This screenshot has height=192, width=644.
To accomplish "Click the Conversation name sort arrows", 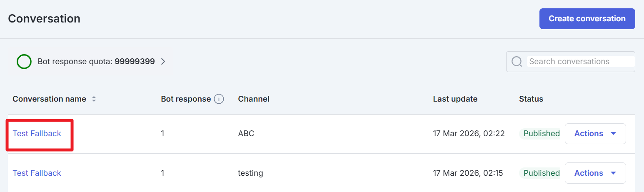I will pos(94,99).
